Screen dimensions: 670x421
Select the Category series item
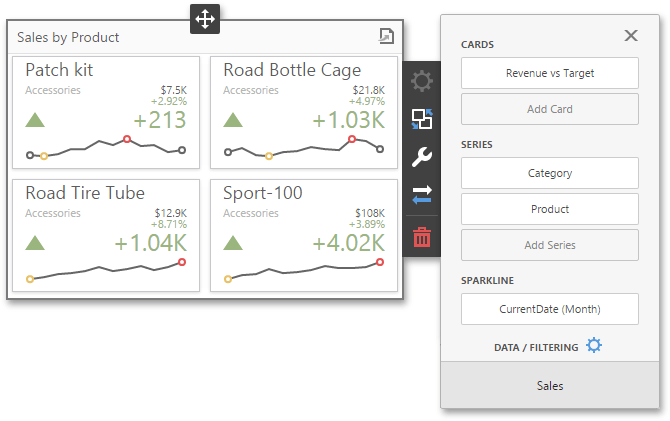coord(550,173)
